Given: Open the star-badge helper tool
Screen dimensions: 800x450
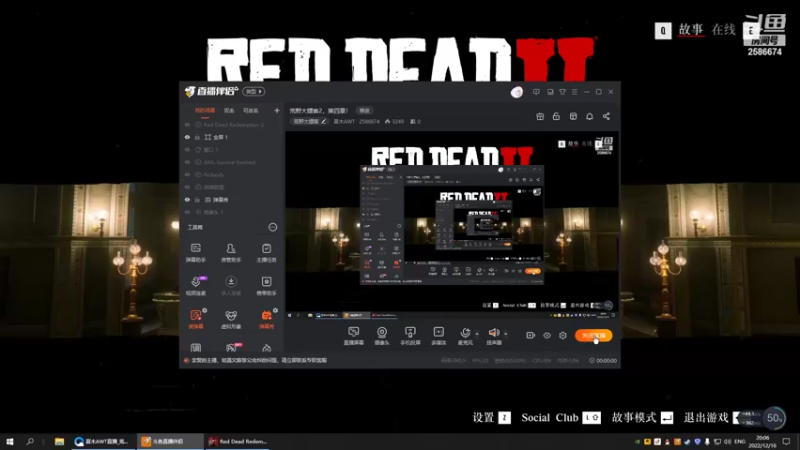Looking at the screenshot, I should (266, 286).
